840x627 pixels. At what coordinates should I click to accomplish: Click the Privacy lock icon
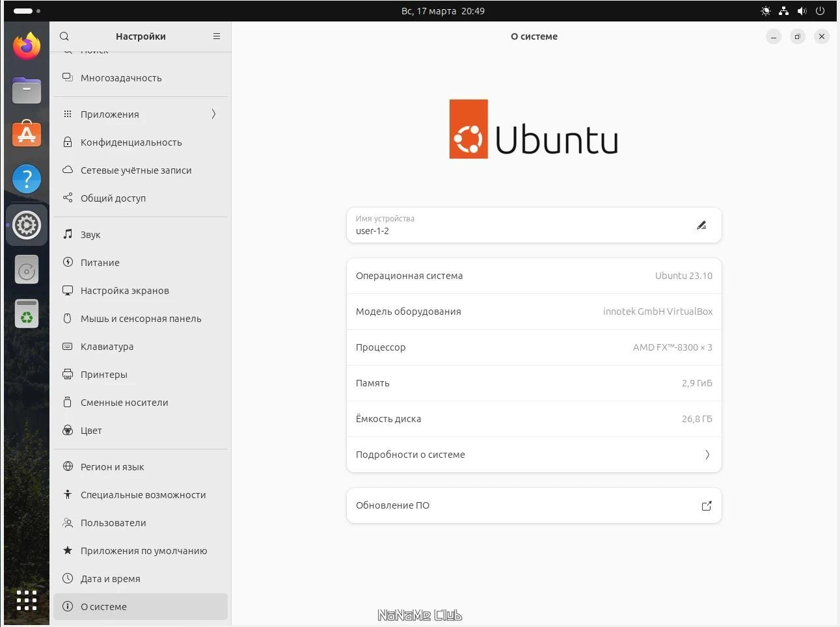[x=68, y=142]
